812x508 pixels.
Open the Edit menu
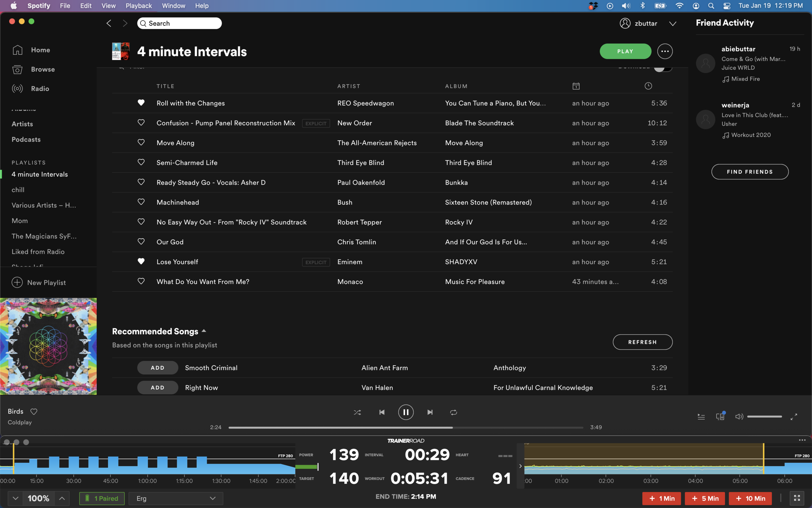pyautogui.click(x=86, y=6)
